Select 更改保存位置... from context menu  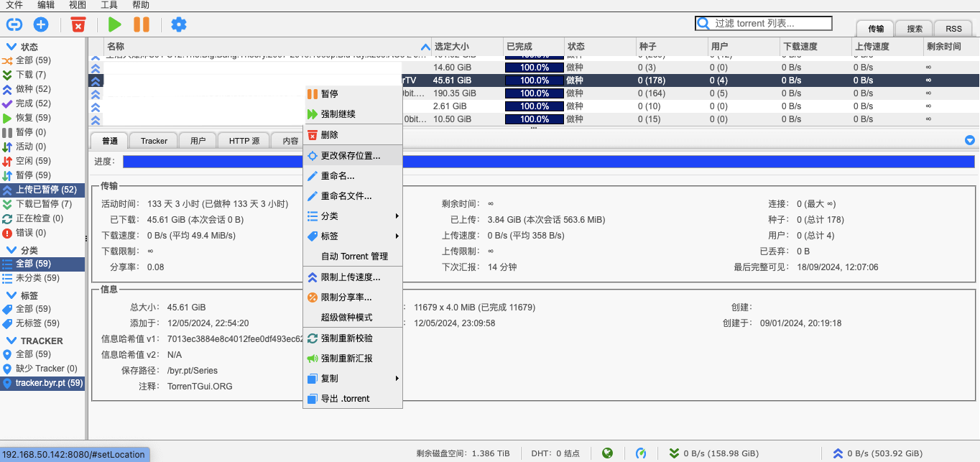click(x=351, y=155)
